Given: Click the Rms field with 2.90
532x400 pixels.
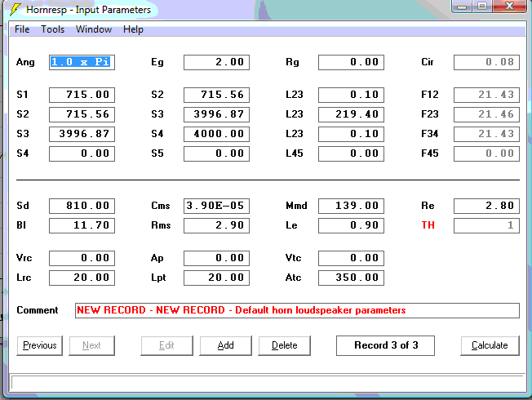Looking at the screenshot, I should [x=216, y=226].
